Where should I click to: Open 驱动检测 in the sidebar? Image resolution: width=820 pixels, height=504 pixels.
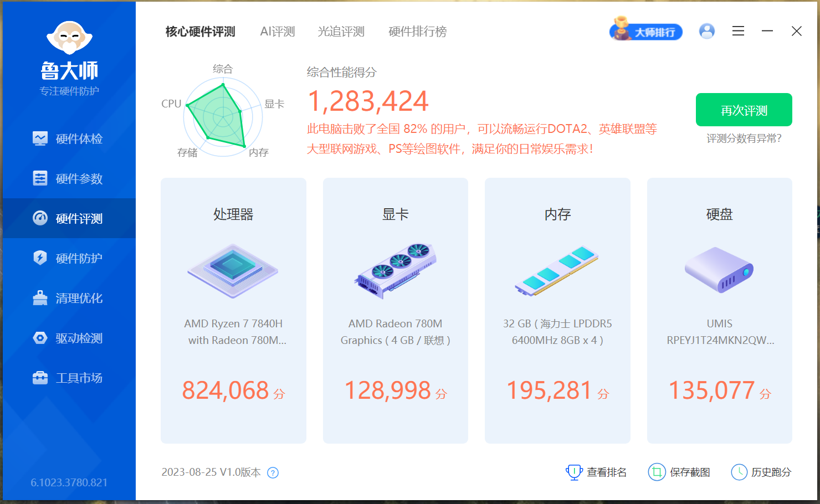[x=69, y=338]
